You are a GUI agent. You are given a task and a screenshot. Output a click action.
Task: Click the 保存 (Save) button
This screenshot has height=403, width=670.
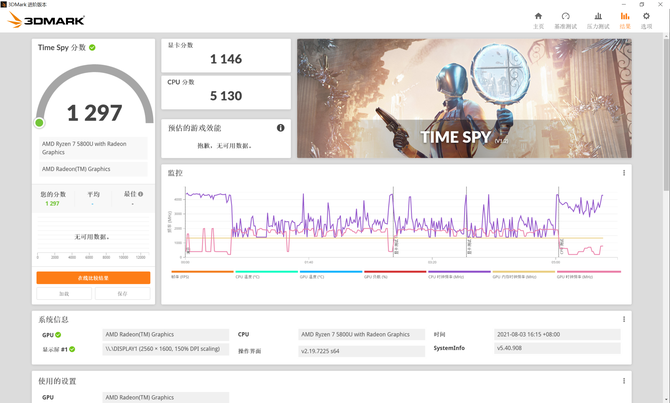point(123,294)
